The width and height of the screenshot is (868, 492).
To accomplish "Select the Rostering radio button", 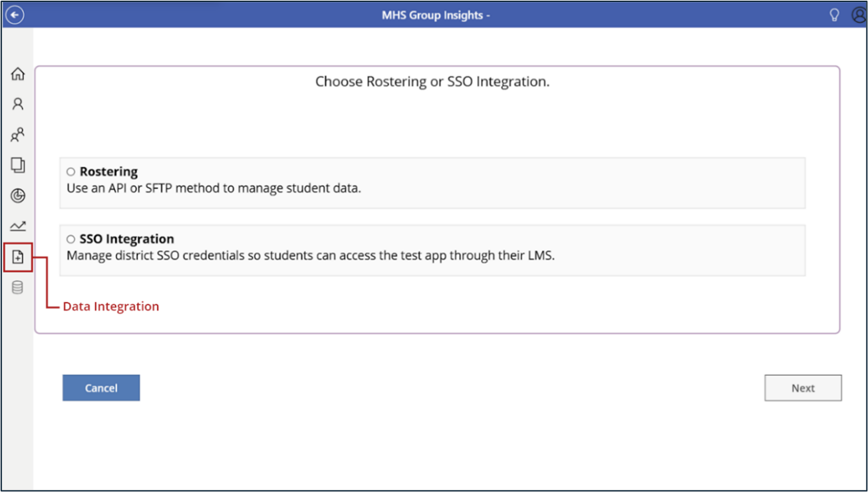I will point(71,172).
